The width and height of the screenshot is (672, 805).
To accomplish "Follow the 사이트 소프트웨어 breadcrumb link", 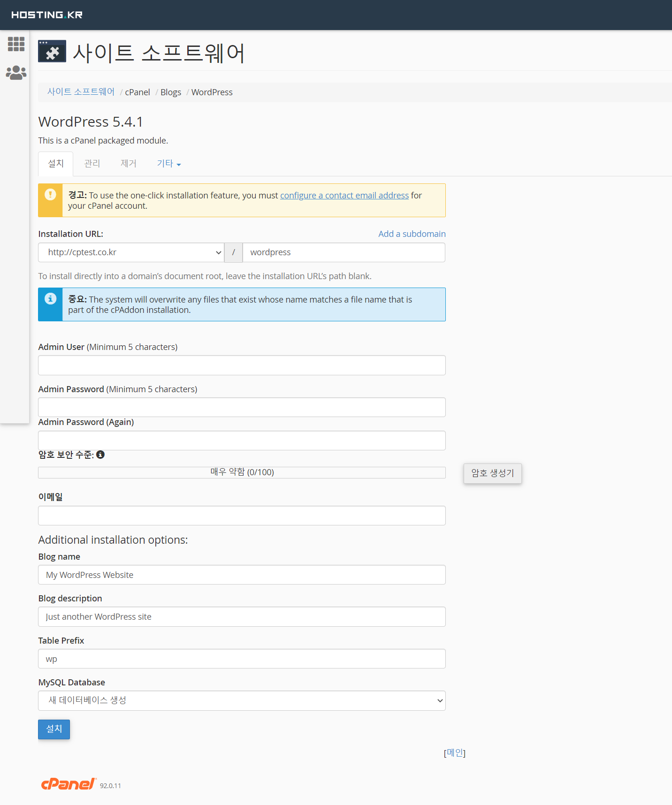I will [x=81, y=92].
